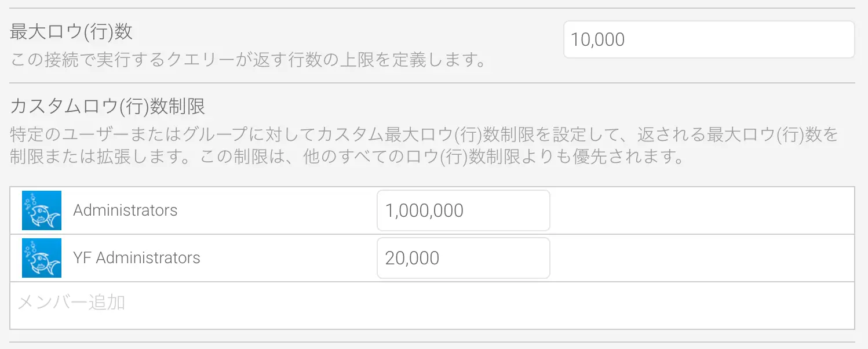Select the Administrators group name label
The image size is (868, 349).
(125, 210)
